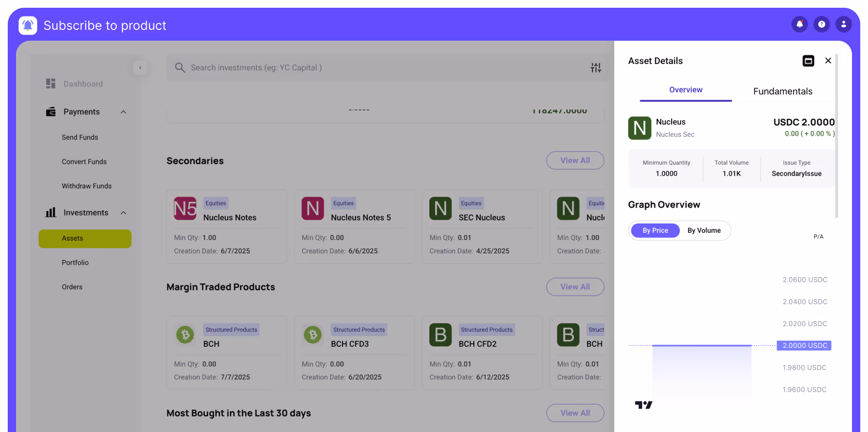Click the bitcoin icon of BCH CFD3
This screenshot has width=868, height=432.
[x=313, y=335]
